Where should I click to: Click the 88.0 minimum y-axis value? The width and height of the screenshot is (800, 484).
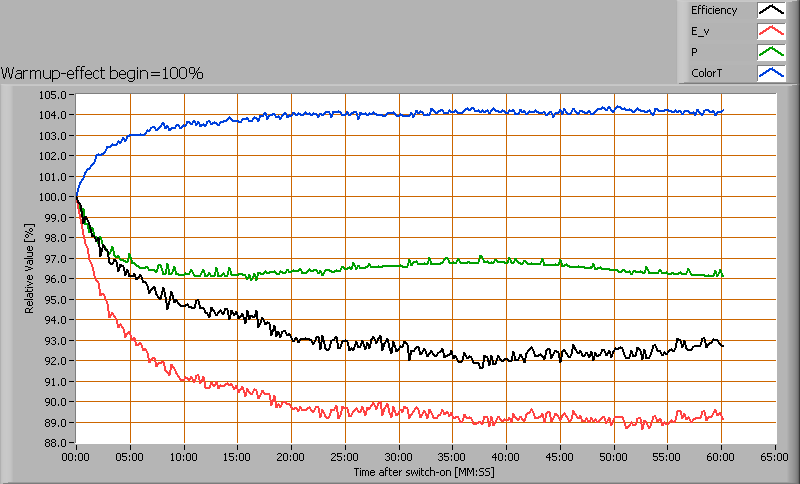54,443
